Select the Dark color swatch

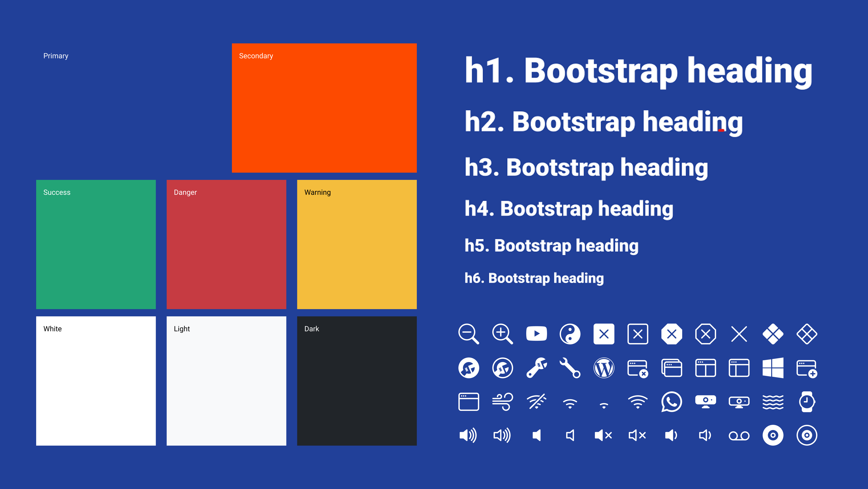pos(357,381)
